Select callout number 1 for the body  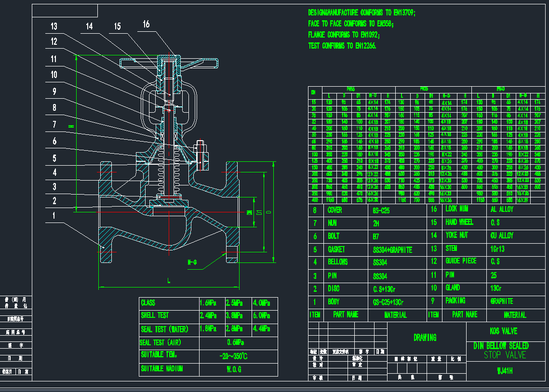coord(54,216)
